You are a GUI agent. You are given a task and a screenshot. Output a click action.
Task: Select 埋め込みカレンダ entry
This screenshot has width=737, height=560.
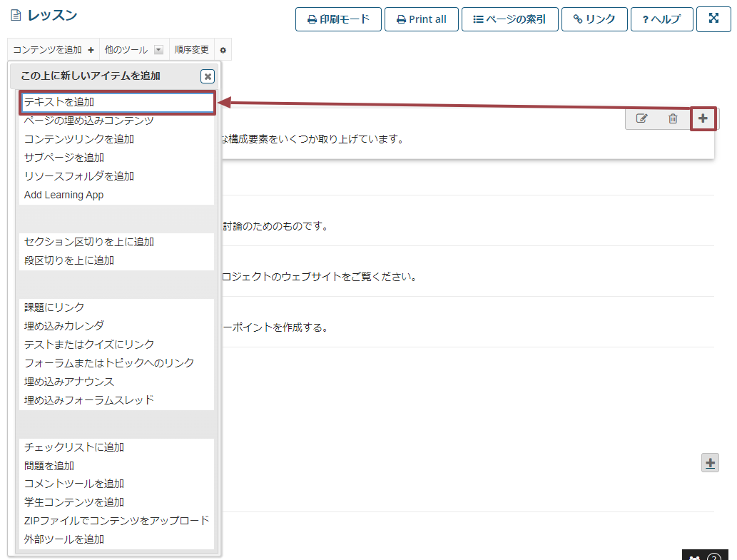(64, 325)
